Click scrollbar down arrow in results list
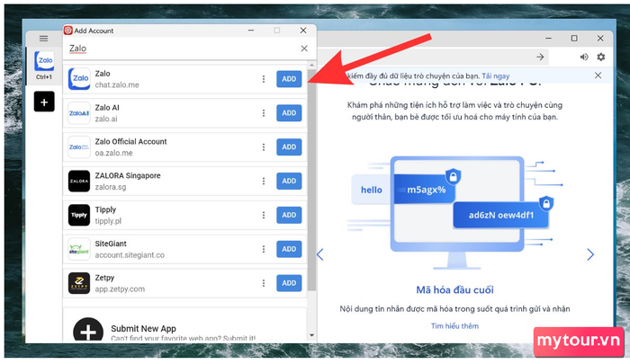The width and height of the screenshot is (630, 364). click(x=311, y=335)
